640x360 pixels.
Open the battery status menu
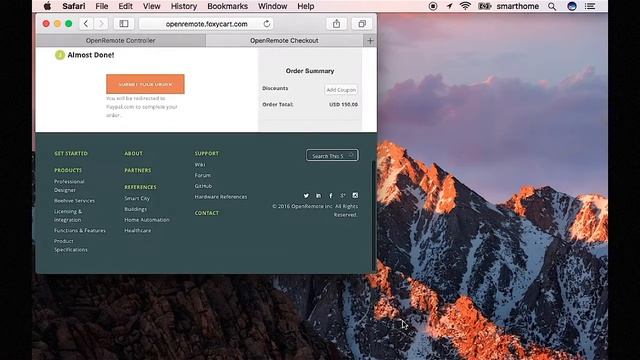pos(484,6)
